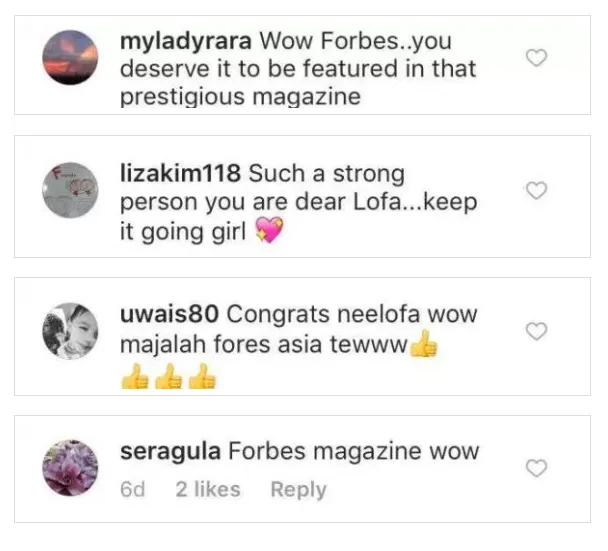The width and height of the screenshot is (608, 551).
Task: Open seragula's purple flower avatar
Action: click(70, 468)
